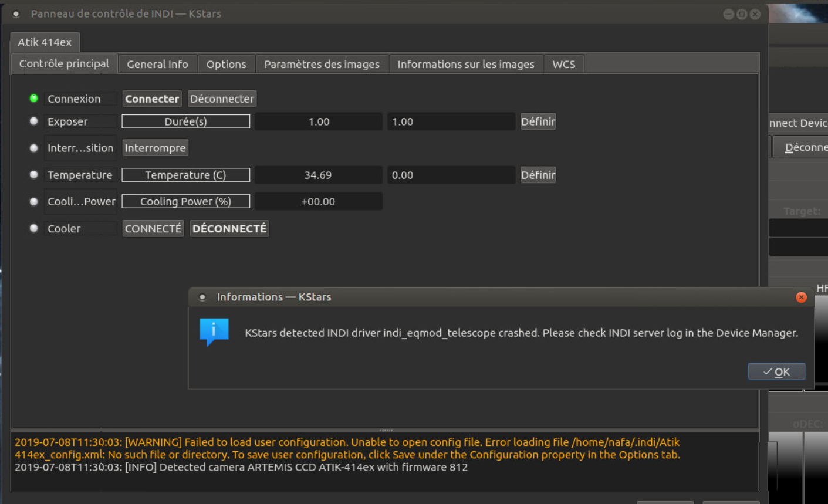Click the Cooler property label
Image resolution: width=828 pixels, height=504 pixels.
click(x=80, y=228)
